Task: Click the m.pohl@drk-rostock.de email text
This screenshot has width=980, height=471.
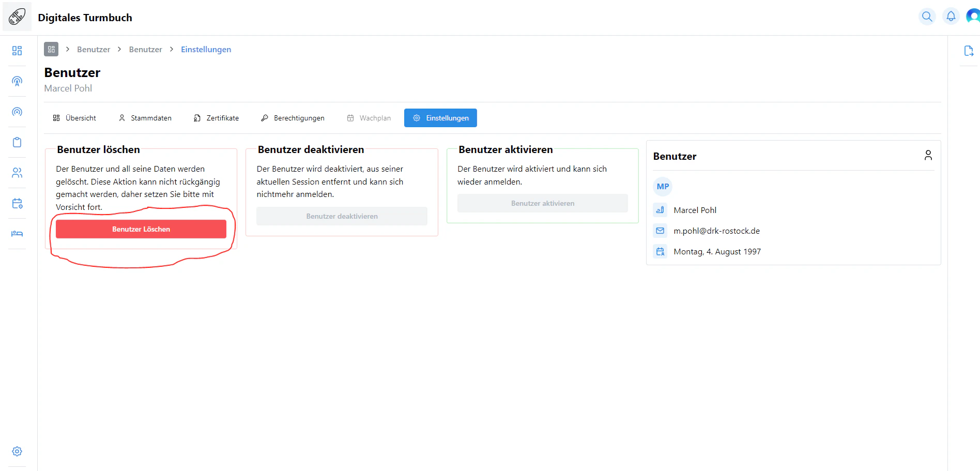Action: point(716,231)
